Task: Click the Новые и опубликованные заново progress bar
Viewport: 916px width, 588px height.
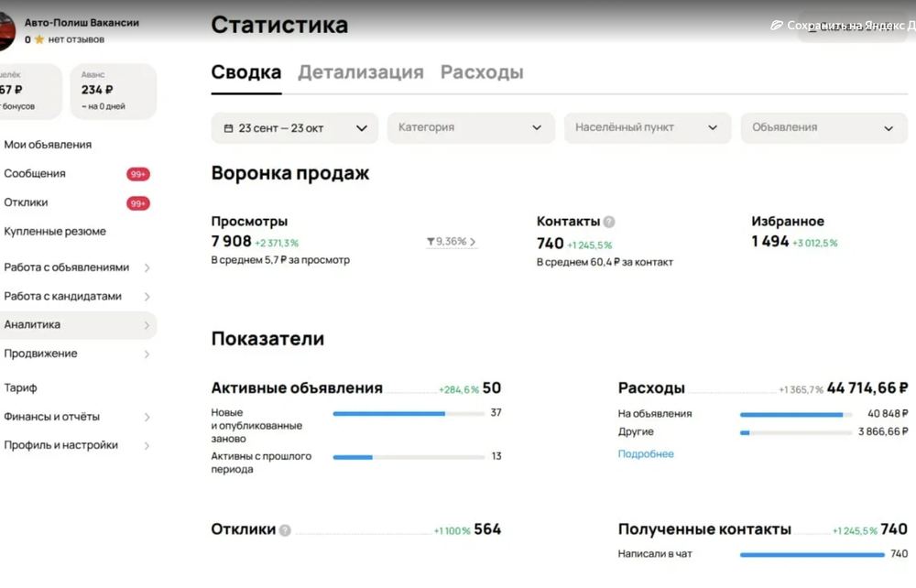Action: coord(409,414)
